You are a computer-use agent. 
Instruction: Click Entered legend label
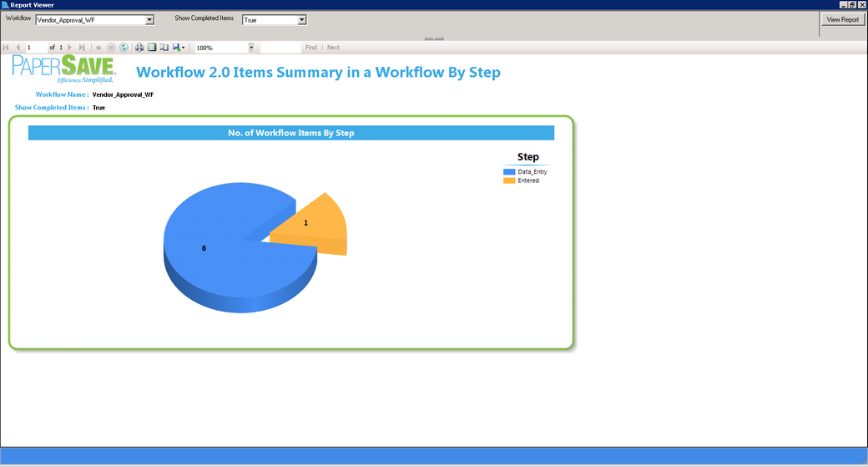pos(528,180)
